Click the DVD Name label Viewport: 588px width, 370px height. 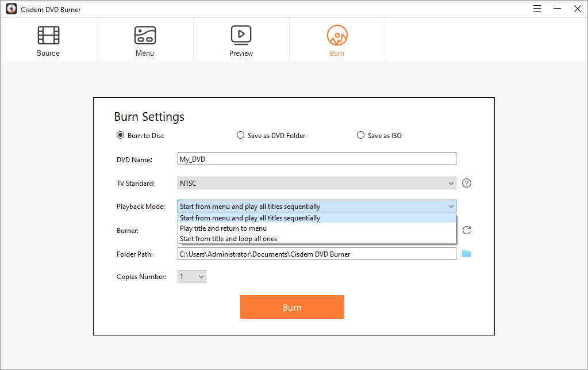coord(134,160)
